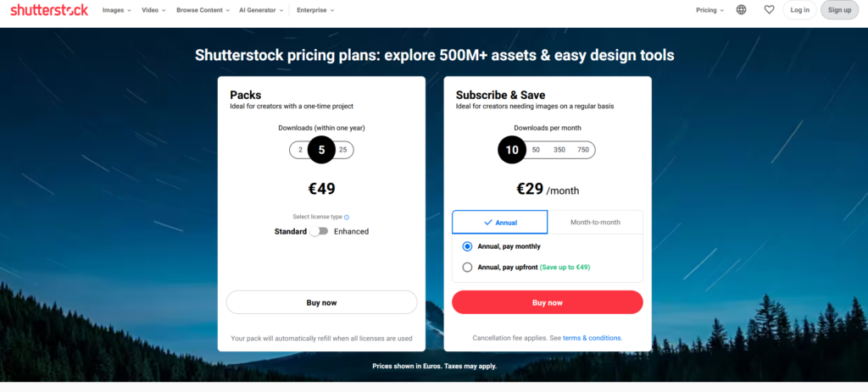
Task: Open the Enterprise menu
Action: click(315, 10)
